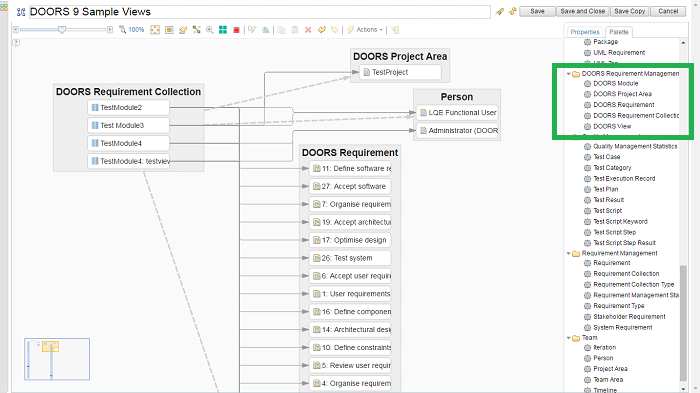700x393 pixels.
Task: Select DOORS Module palette item icon
Action: tap(588, 84)
